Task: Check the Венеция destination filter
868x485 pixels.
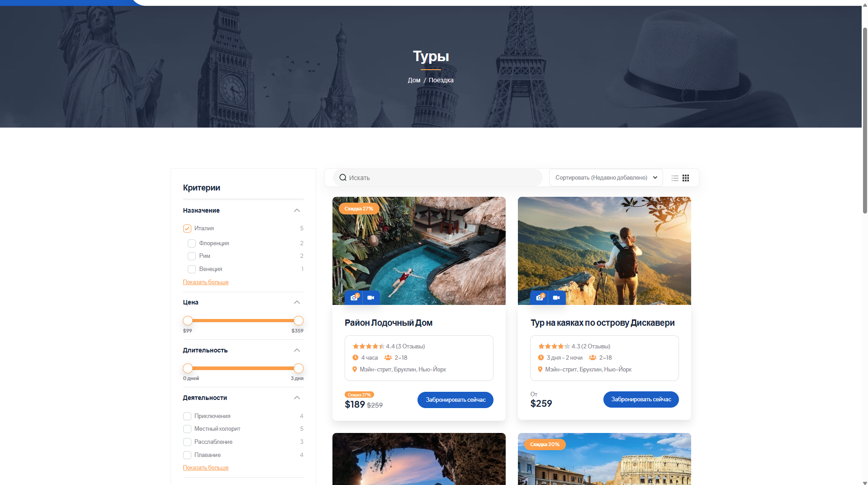Action: tap(192, 269)
